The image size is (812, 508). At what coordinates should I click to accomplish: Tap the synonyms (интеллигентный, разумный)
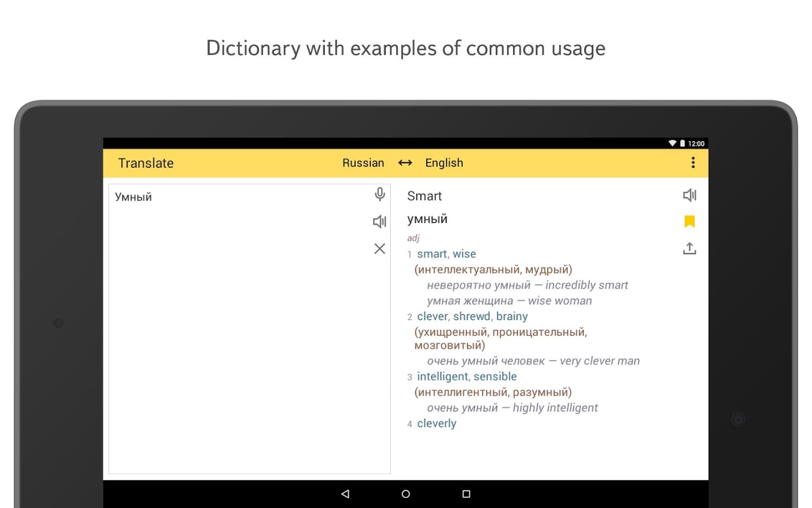[493, 392]
